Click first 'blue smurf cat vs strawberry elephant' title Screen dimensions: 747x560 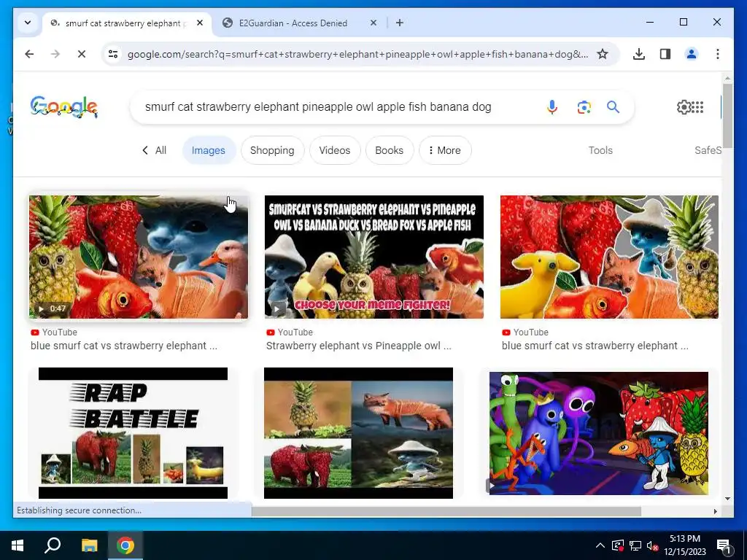(x=123, y=346)
